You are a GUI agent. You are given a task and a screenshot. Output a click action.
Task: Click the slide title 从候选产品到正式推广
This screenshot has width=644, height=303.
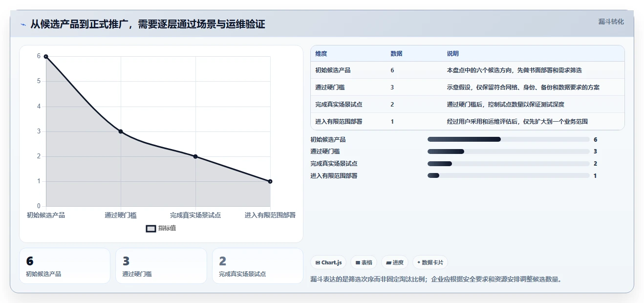tap(148, 24)
